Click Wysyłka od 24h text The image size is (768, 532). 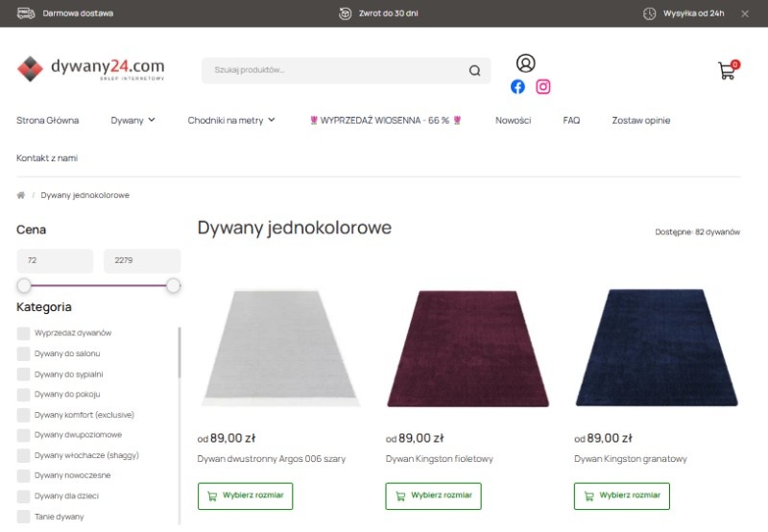click(693, 13)
